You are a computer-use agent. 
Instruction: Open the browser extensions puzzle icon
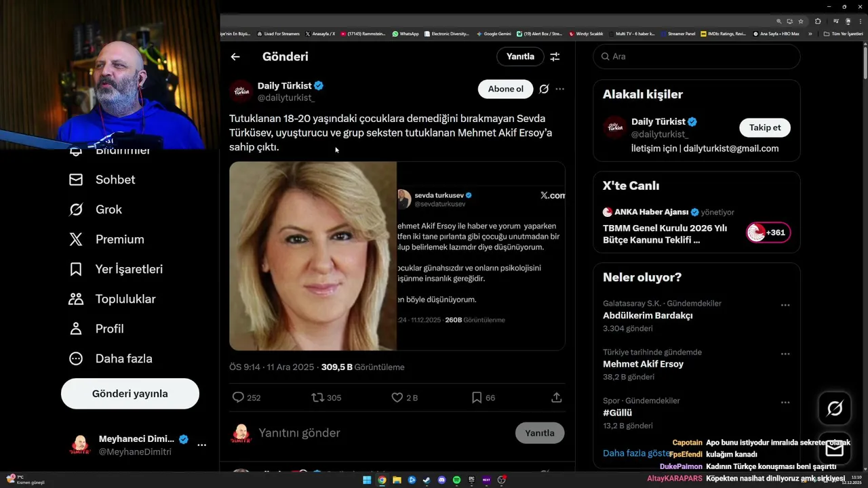pos(818,21)
